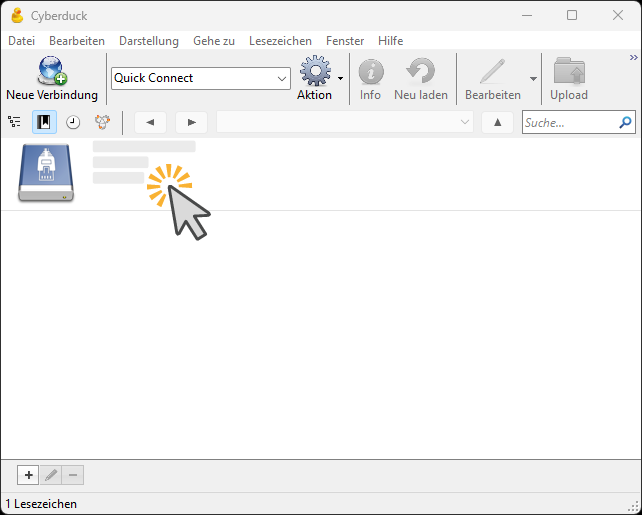The image size is (642, 515).
Task: Open the Lesezeichen menu
Action: click(x=280, y=41)
